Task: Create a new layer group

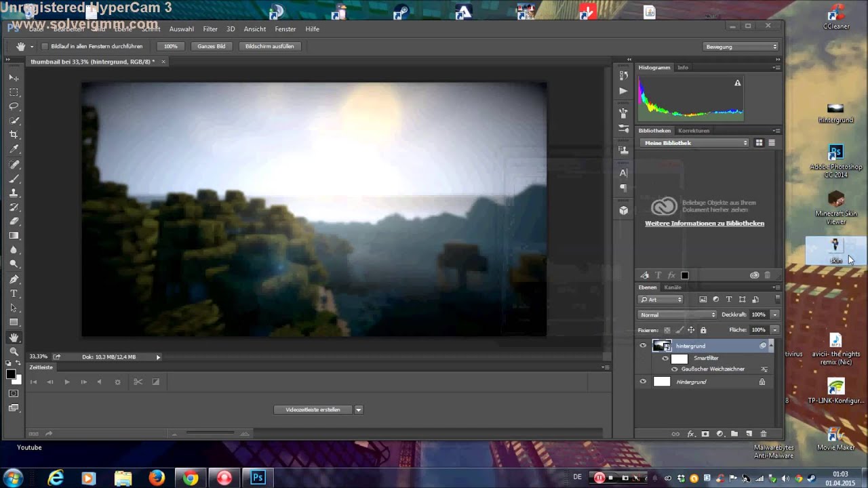Action: [x=734, y=434]
